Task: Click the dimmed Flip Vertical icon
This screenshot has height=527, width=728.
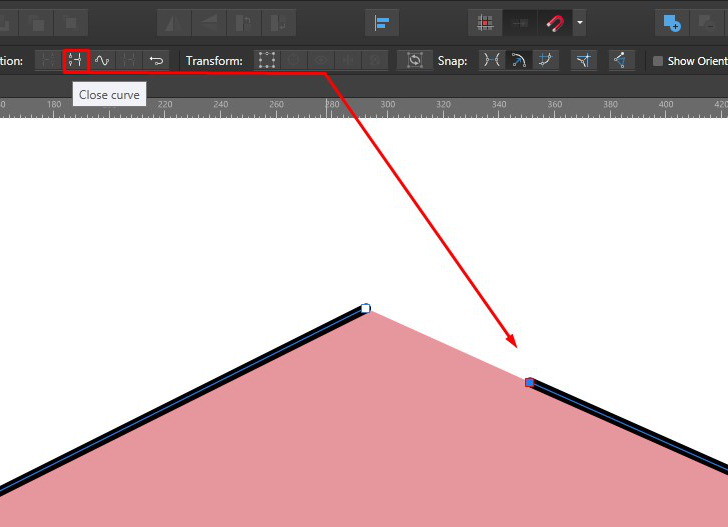Action: coord(209,23)
